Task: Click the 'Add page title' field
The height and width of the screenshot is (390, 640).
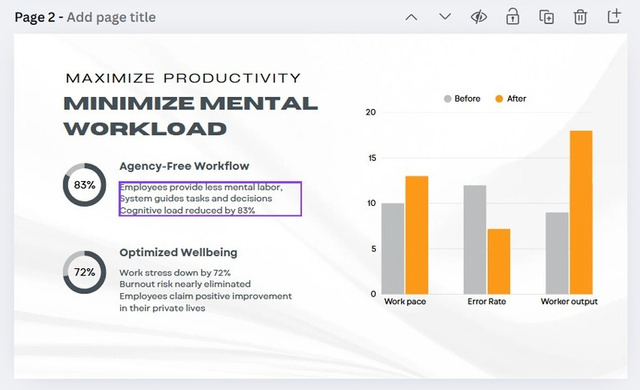Action: (111, 17)
